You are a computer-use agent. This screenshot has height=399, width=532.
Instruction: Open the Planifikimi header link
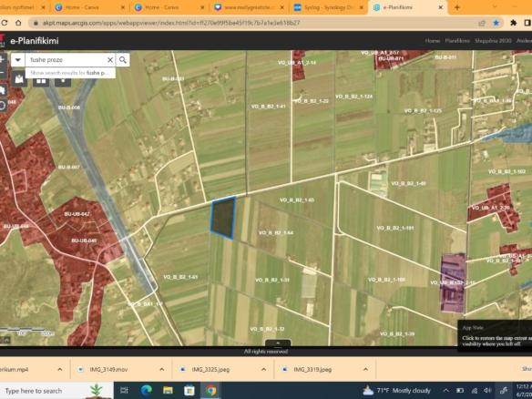pos(457,41)
